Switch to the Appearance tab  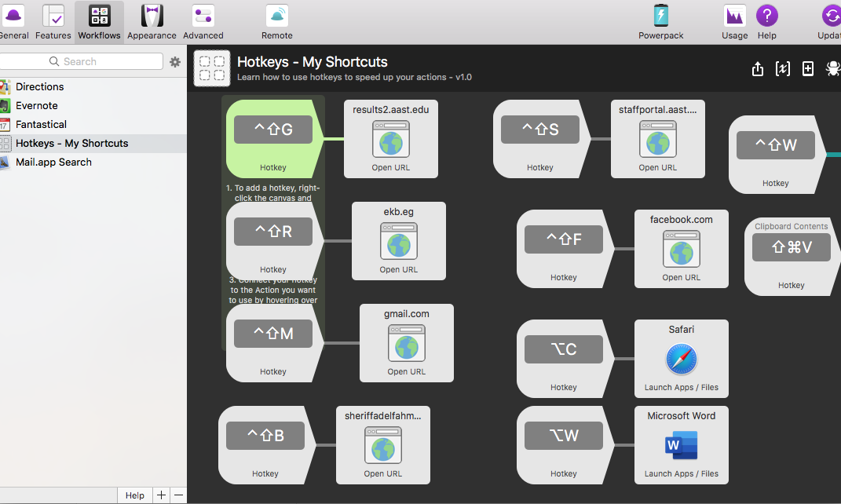point(152,21)
